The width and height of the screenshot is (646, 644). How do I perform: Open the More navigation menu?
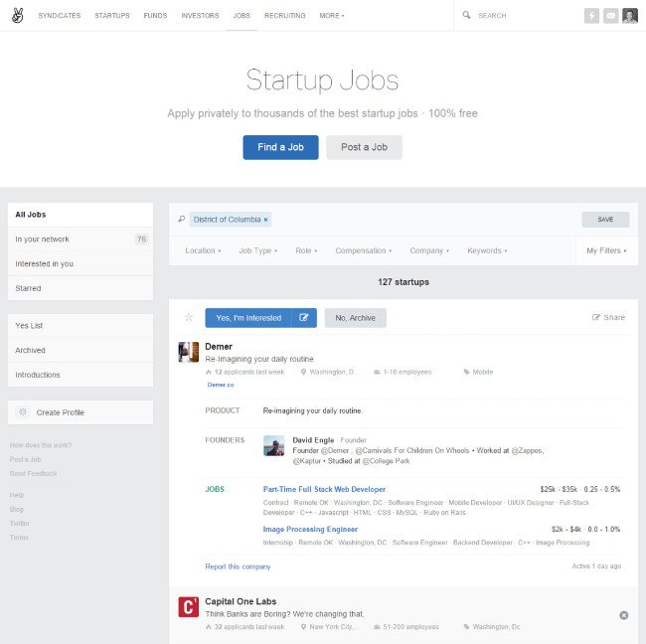tap(332, 16)
